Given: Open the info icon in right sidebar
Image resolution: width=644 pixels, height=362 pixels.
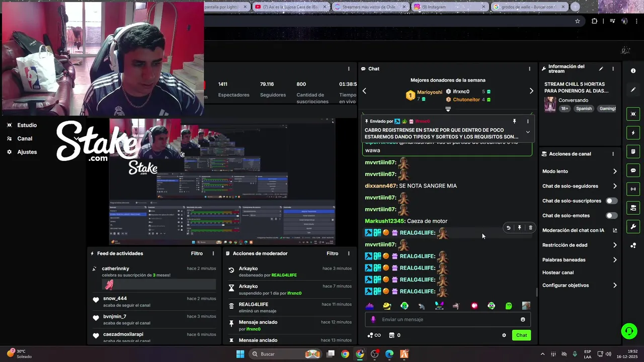Looking at the screenshot, I should click(633, 71).
